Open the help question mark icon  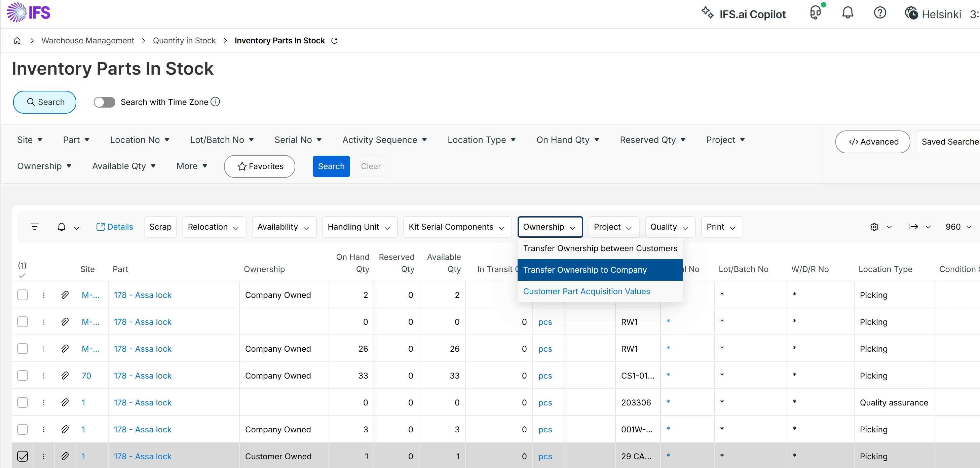click(x=879, y=13)
